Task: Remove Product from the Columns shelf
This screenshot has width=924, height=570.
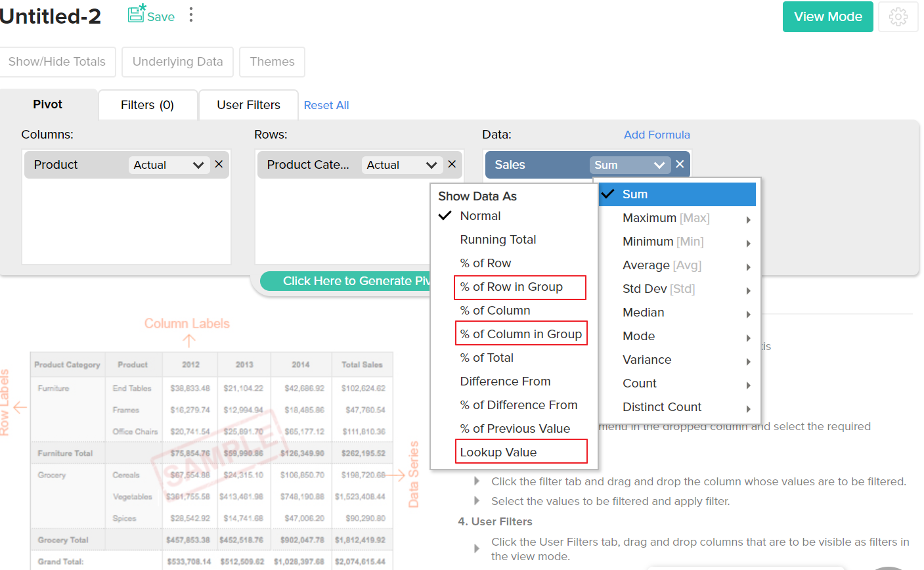Action: coord(218,164)
